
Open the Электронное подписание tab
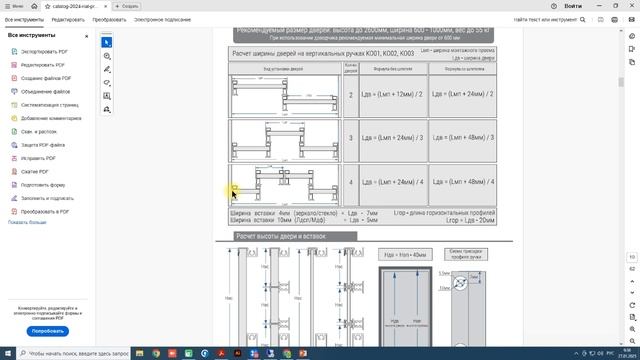click(x=162, y=20)
